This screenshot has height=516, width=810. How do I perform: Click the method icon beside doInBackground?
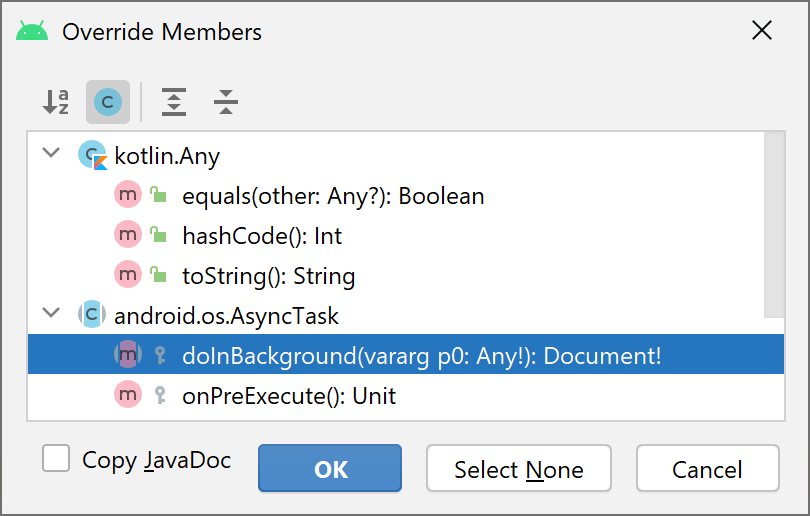click(x=128, y=354)
